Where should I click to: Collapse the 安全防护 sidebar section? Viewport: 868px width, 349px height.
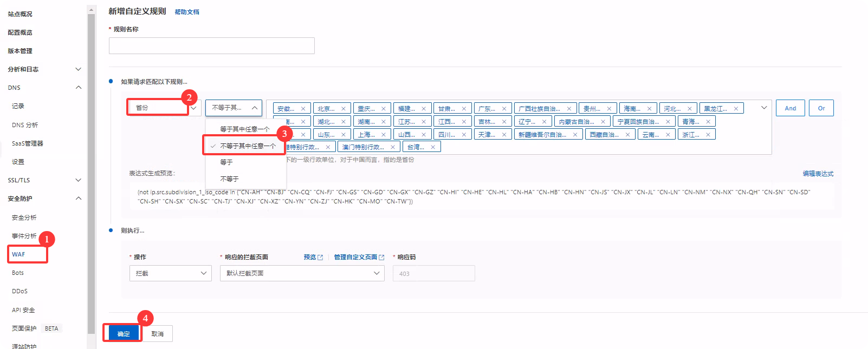tap(78, 199)
